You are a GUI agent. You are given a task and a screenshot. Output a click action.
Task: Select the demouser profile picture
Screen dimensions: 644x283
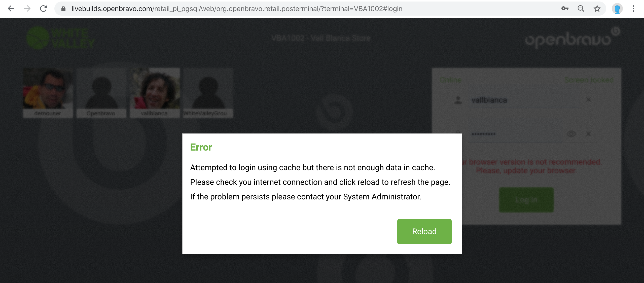[x=48, y=88]
